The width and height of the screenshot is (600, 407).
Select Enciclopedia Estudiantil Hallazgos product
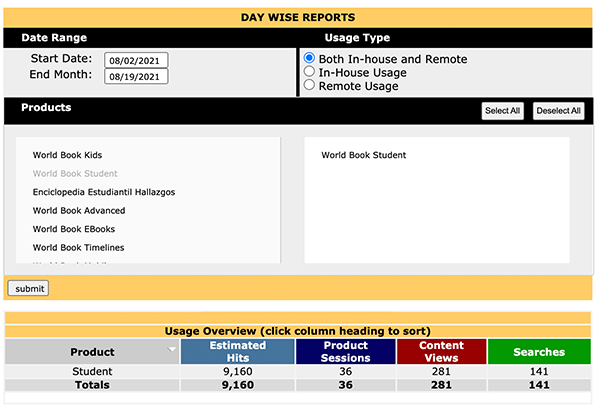[x=104, y=192]
